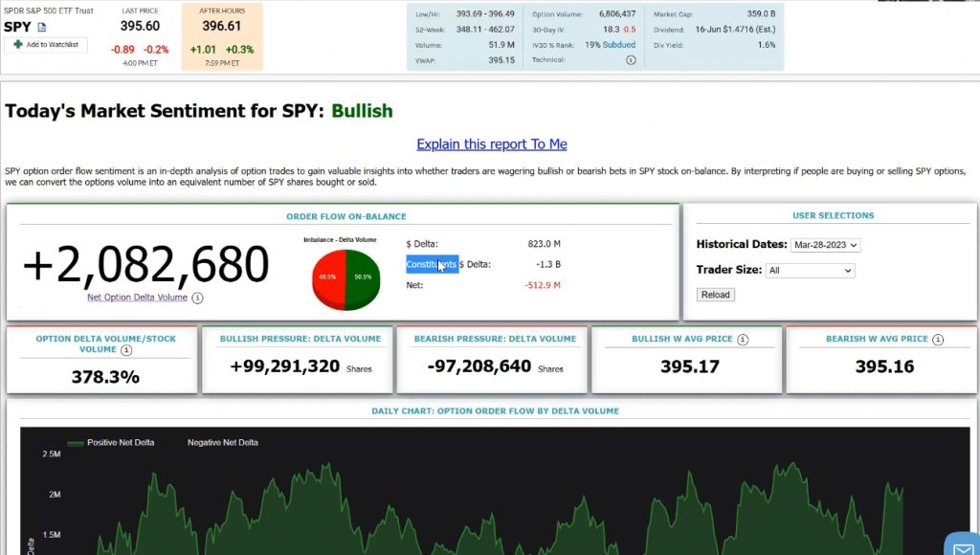This screenshot has height=555, width=980.
Task: Click the +2,082,680 order flow figure
Action: tap(145, 264)
